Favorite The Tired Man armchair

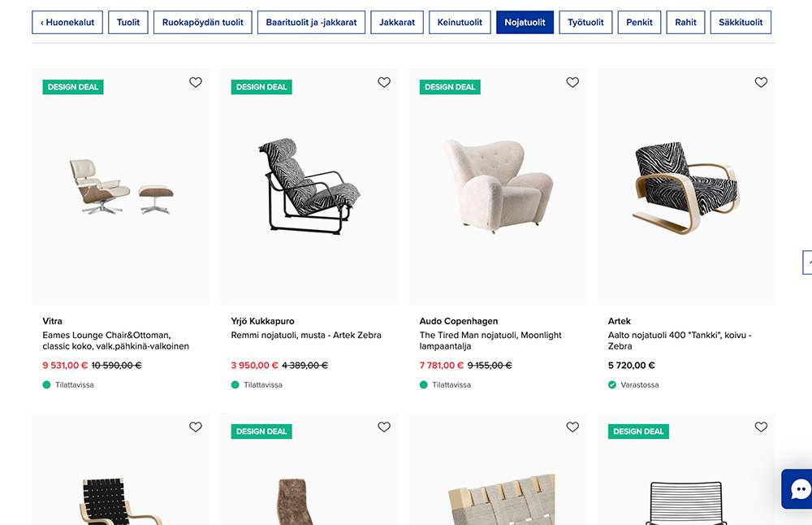(572, 82)
